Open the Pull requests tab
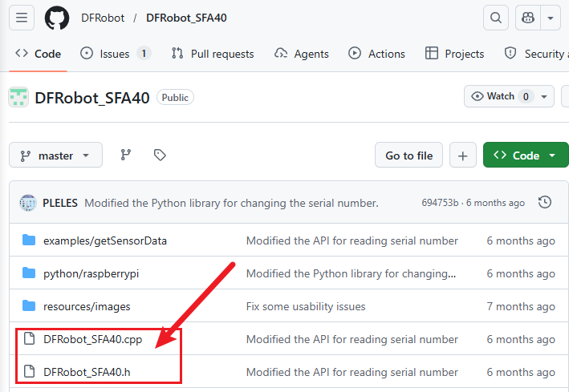569x392 pixels. click(213, 54)
